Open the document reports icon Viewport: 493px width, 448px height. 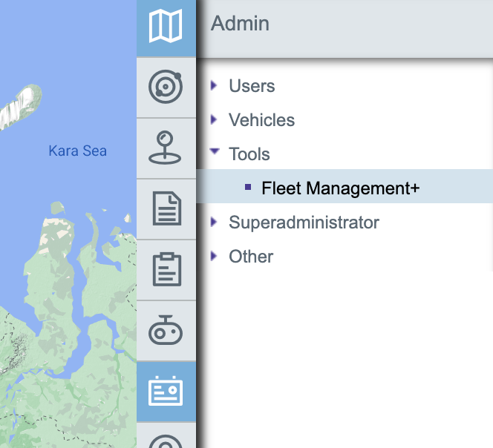pyautogui.click(x=166, y=208)
